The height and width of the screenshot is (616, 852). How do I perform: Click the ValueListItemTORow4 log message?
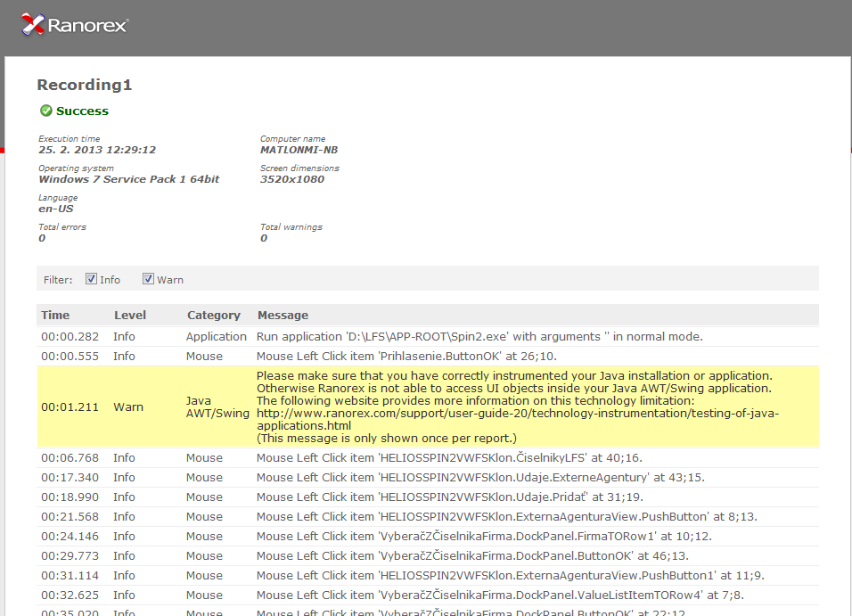click(x=500, y=595)
